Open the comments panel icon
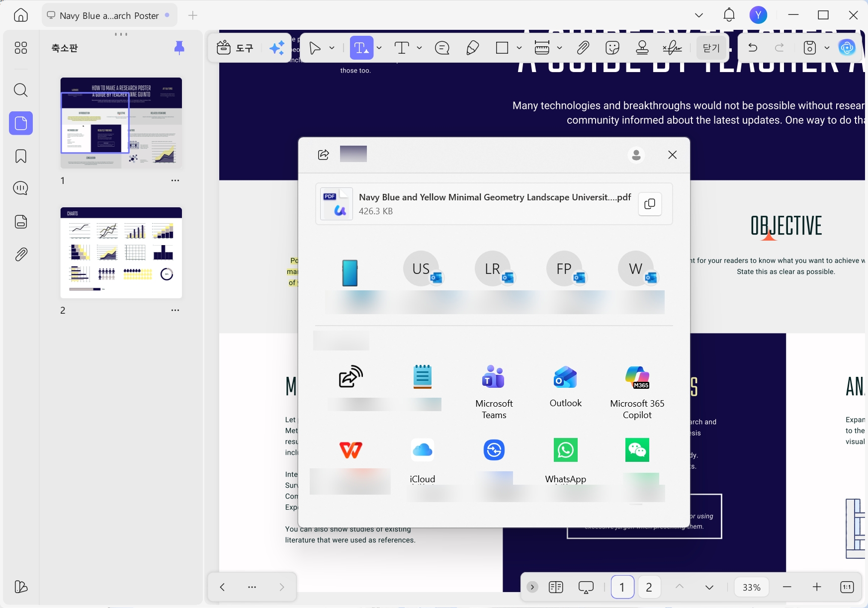Screen dimensions: 868x608 point(21,188)
